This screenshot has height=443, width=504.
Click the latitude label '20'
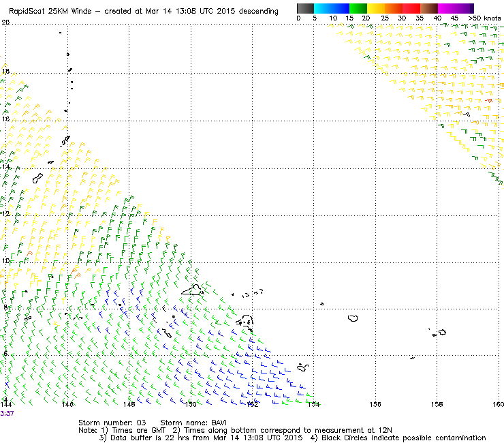[5, 22]
